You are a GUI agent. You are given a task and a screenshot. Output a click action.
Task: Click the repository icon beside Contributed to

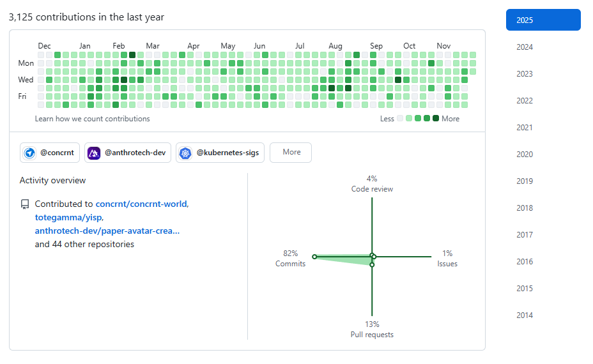point(25,204)
